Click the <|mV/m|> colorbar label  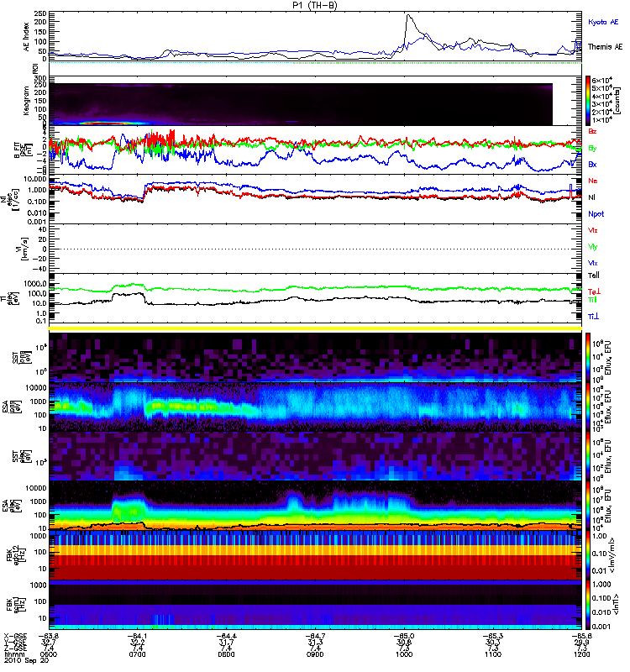click(612, 555)
